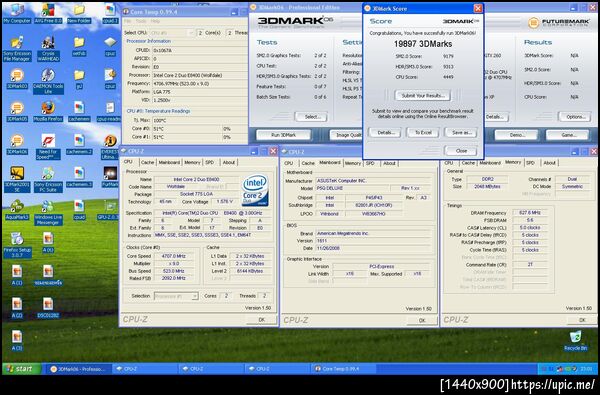Screen dimensions: 600x395
Task: Open Details in the 3DMark Score dialog
Action: point(385,132)
